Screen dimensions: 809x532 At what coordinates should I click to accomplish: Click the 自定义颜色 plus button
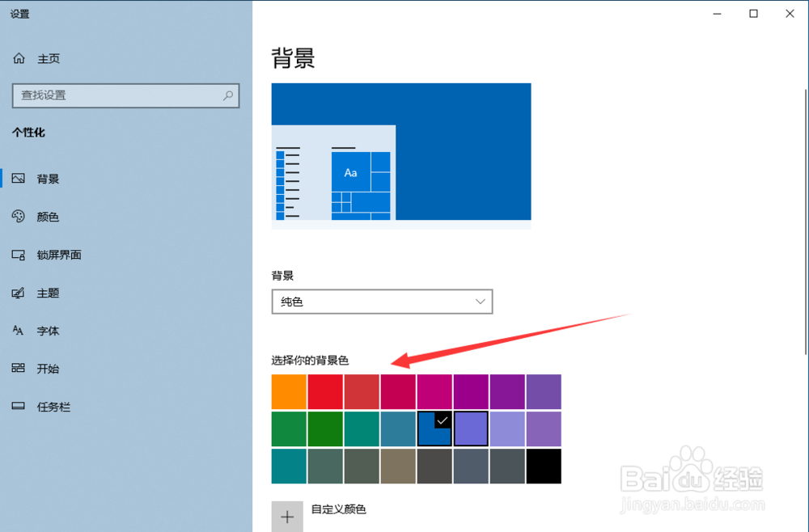287,516
